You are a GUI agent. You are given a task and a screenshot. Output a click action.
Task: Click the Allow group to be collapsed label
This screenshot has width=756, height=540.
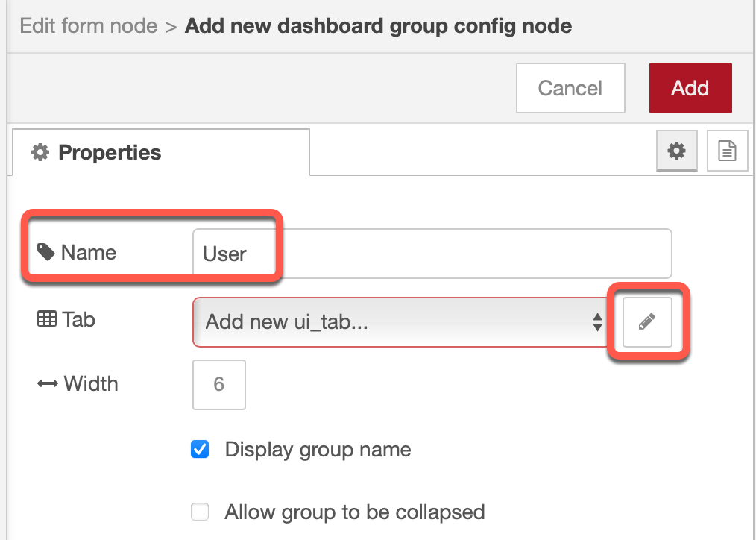354,512
